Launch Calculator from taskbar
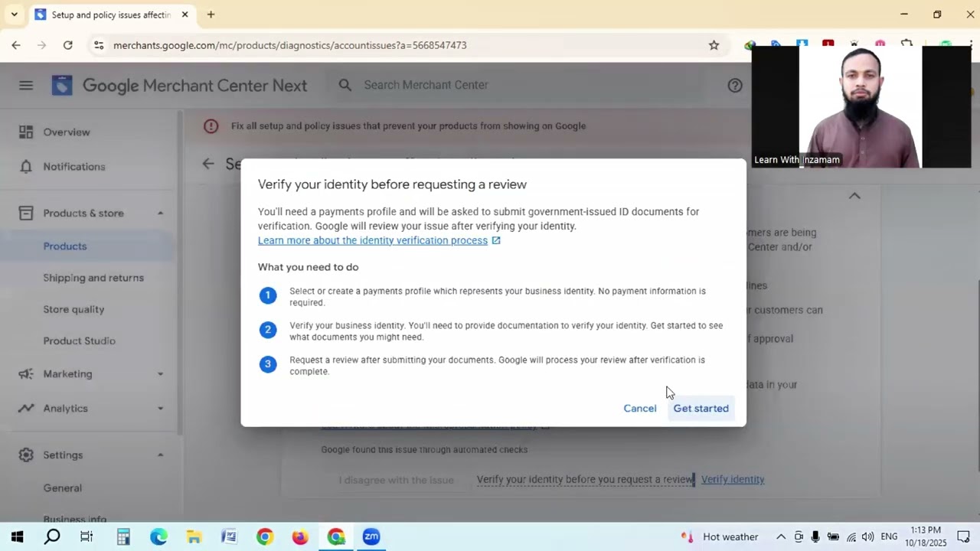Image resolution: width=980 pixels, height=551 pixels. [123, 536]
